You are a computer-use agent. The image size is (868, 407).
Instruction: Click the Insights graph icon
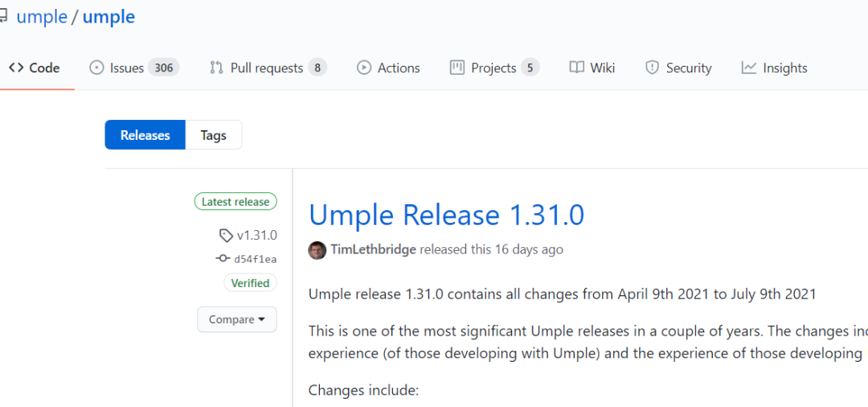(x=749, y=68)
